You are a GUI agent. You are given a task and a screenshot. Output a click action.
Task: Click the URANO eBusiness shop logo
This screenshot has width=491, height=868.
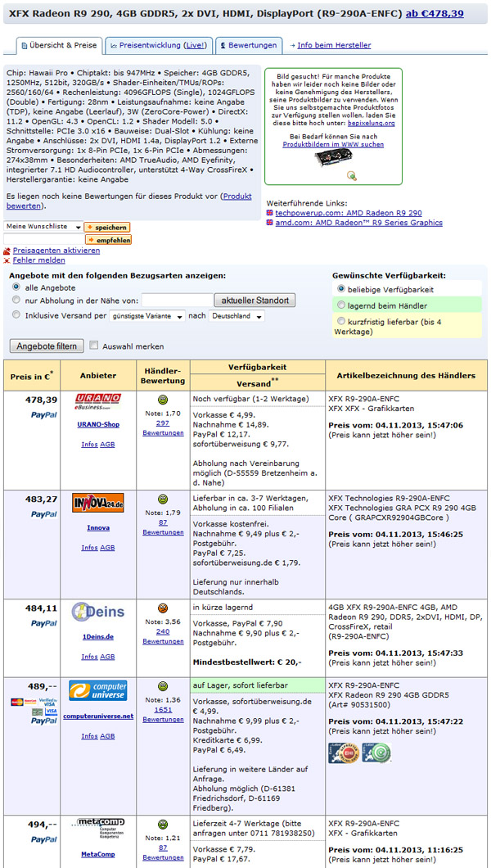(x=98, y=402)
